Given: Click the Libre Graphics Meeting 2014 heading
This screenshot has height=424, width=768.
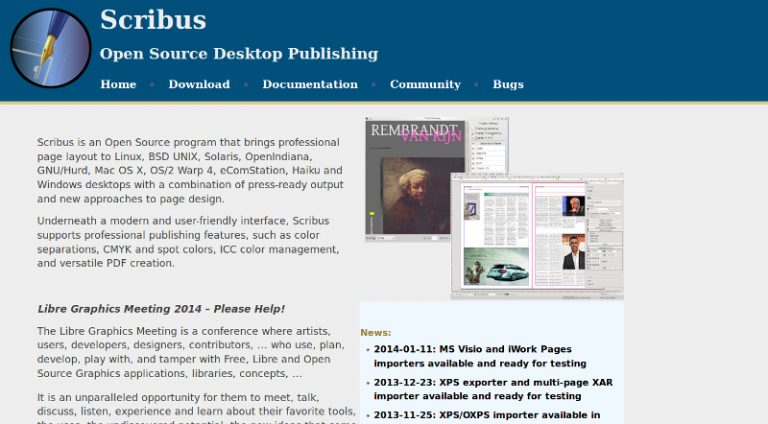Looking at the screenshot, I should click(x=161, y=309).
